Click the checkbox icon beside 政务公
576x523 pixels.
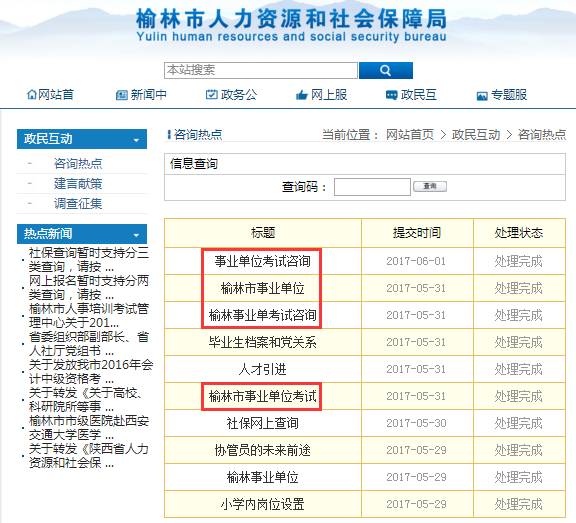[212, 95]
